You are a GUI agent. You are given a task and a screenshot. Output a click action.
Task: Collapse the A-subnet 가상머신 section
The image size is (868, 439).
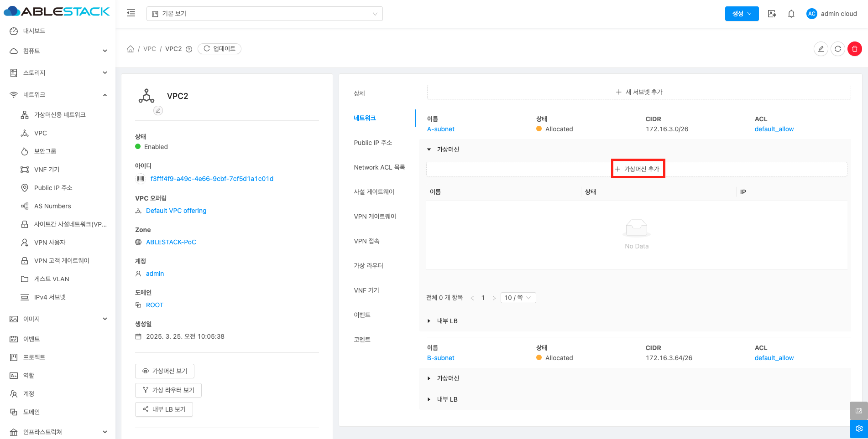[x=429, y=150]
